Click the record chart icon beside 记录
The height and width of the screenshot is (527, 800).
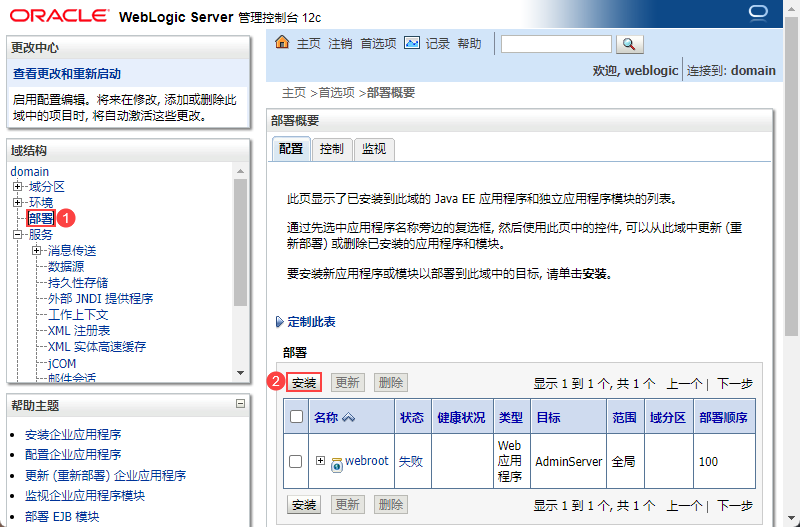[412, 42]
